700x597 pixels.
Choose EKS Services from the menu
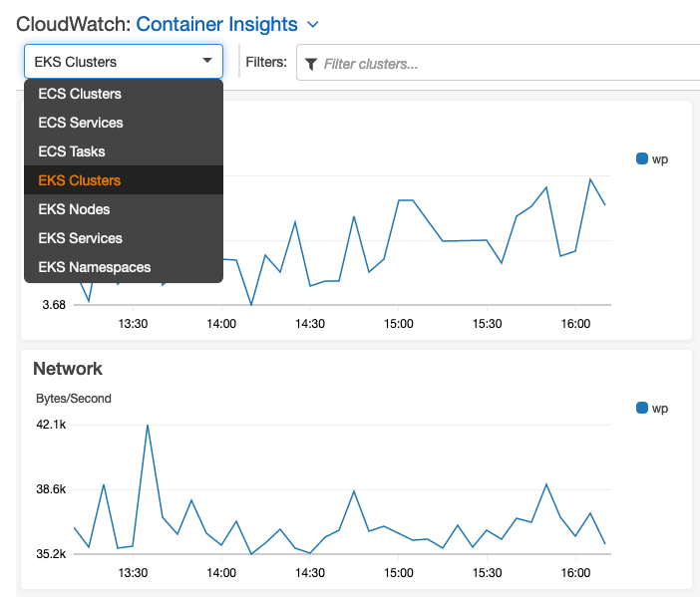tap(81, 238)
